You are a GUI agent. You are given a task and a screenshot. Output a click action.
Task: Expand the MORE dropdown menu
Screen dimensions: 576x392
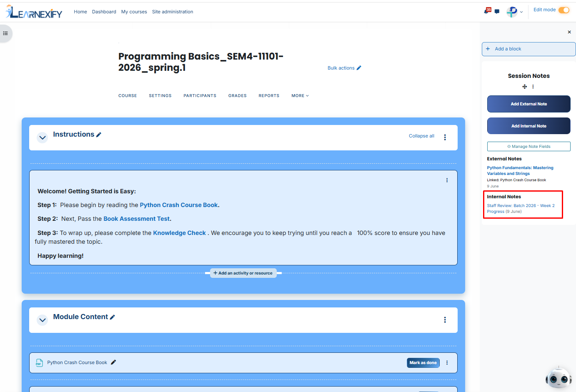coord(300,96)
